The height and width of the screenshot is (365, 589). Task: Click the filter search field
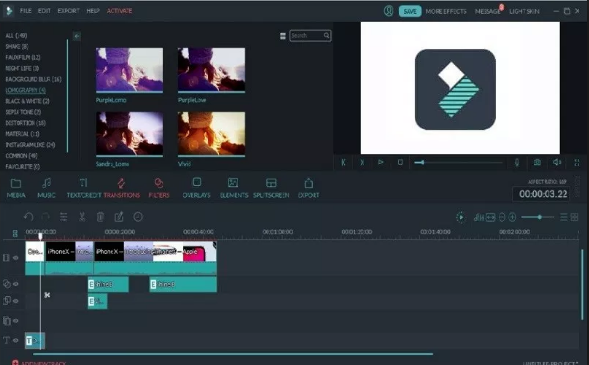tap(310, 36)
